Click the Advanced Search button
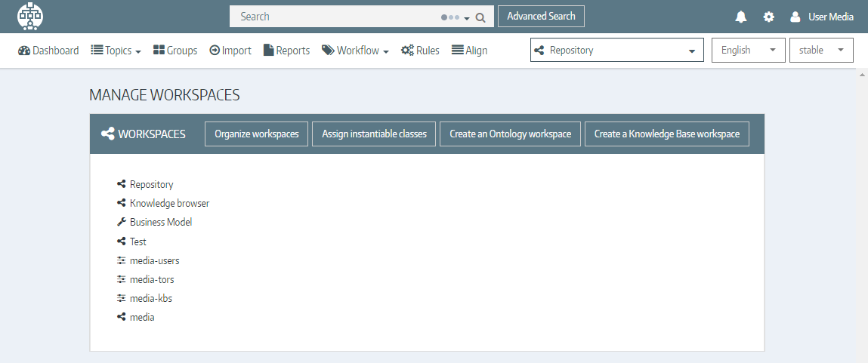 tap(541, 17)
